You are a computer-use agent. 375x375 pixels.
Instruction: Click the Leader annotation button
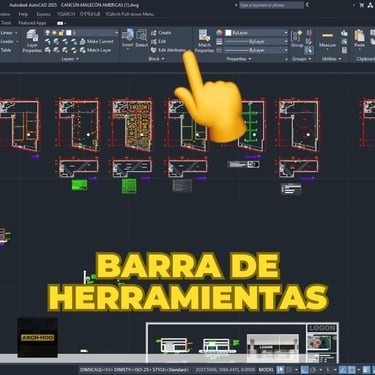coord(7,41)
